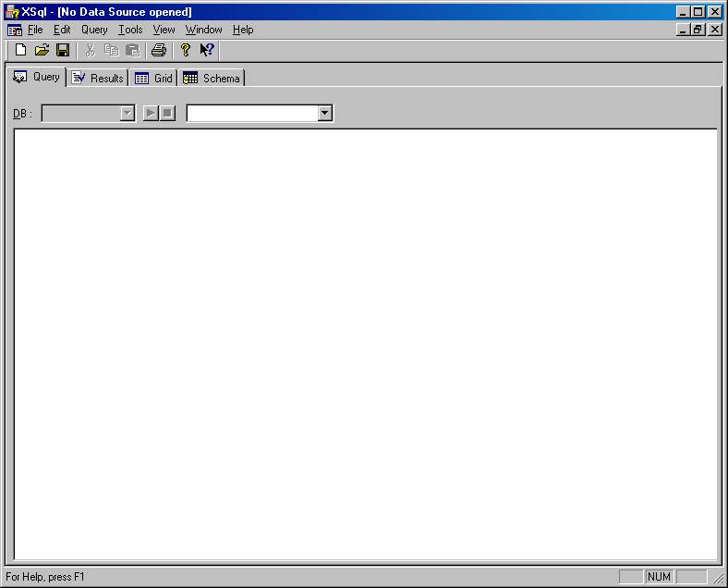
Task: Save using the floppy disk icon
Action: pos(63,50)
